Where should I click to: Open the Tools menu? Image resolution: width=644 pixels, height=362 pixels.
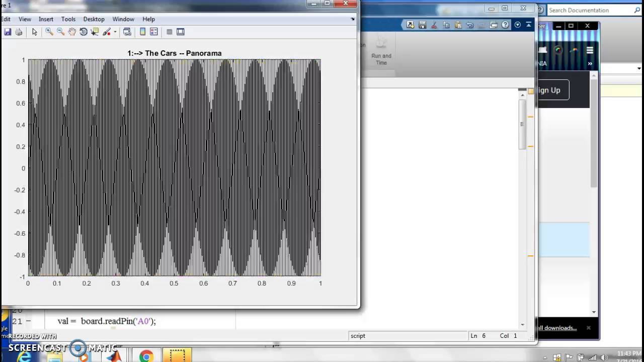(x=68, y=19)
